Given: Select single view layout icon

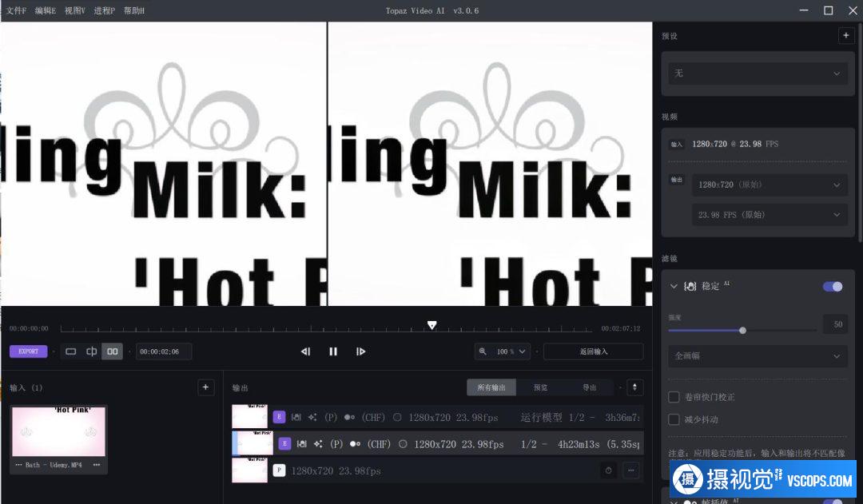Looking at the screenshot, I should [x=70, y=351].
